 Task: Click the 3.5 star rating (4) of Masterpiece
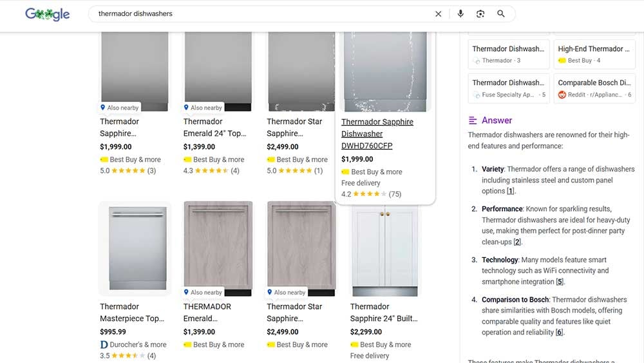(x=128, y=356)
